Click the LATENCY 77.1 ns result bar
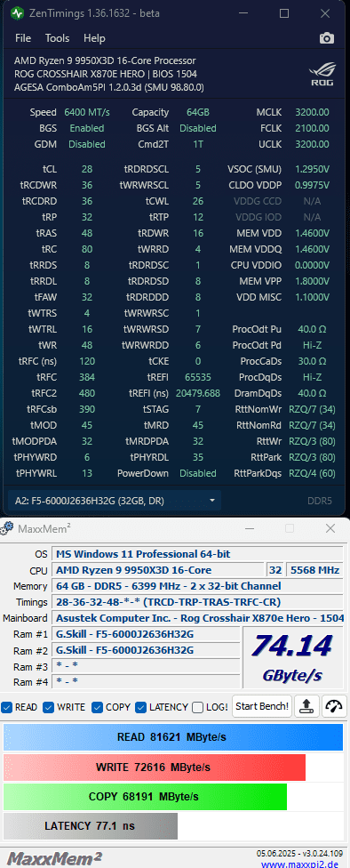The width and height of the screenshot is (350, 868). 90,826
